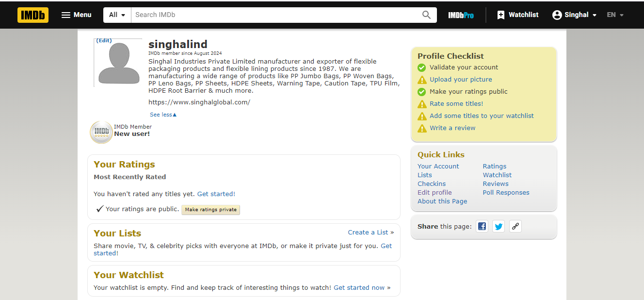Viewport: 644px width, 300px height.
Task: Open the Singhal account dropdown
Action: coord(574,15)
